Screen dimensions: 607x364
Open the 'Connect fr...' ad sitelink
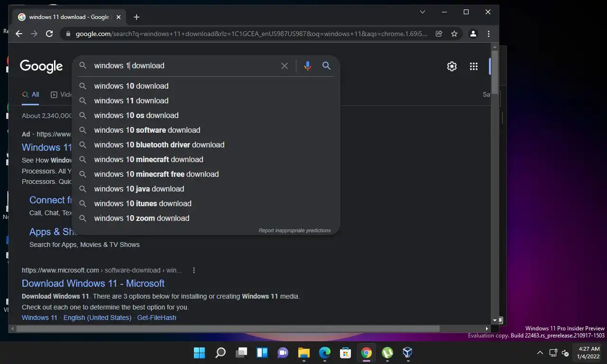pyautogui.click(x=51, y=200)
